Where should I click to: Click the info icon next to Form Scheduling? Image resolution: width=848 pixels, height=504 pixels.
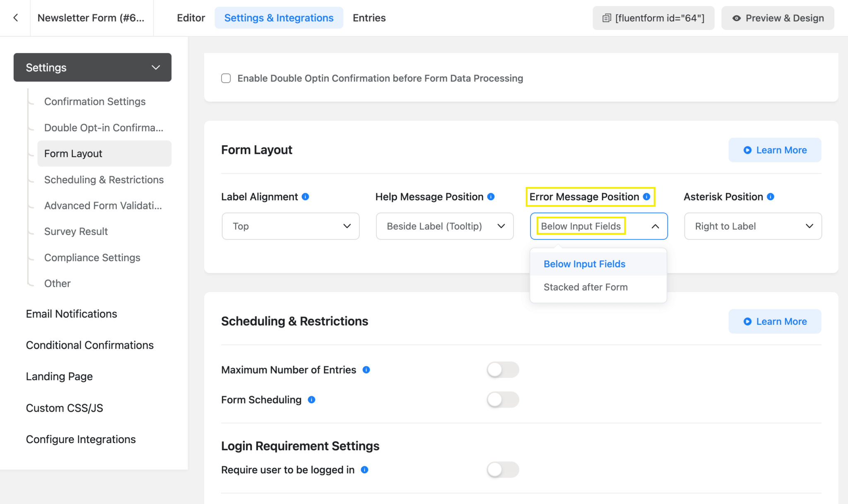tap(312, 399)
